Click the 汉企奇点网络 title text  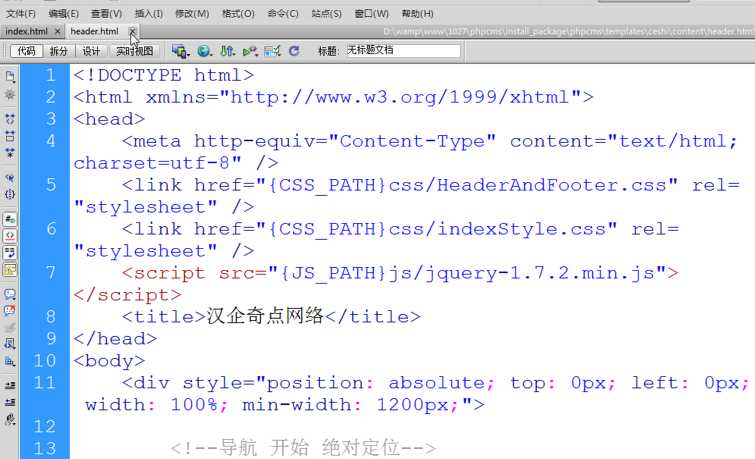[x=265, y=316]
